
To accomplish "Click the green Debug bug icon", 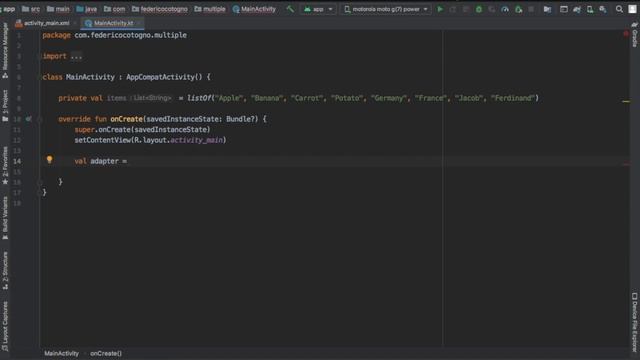I will (x=479, y=9).
